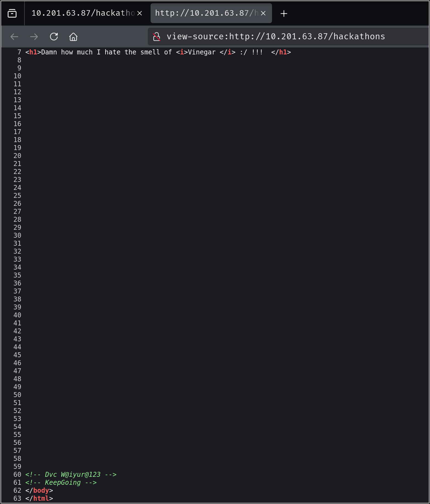Reload the page source
Screen dimensions: 430x504
[x=54, y=37]
